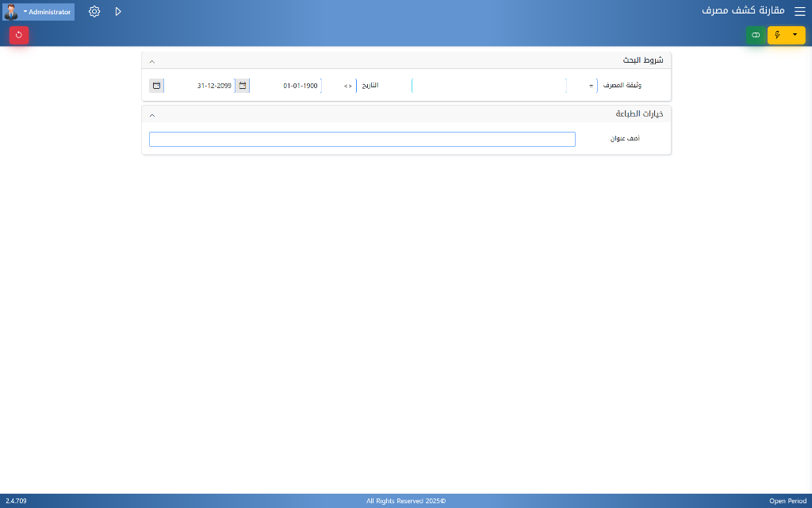
Task: Change the '=' operator for وثيقة المصرف
Action: click(x=591, y=86)
